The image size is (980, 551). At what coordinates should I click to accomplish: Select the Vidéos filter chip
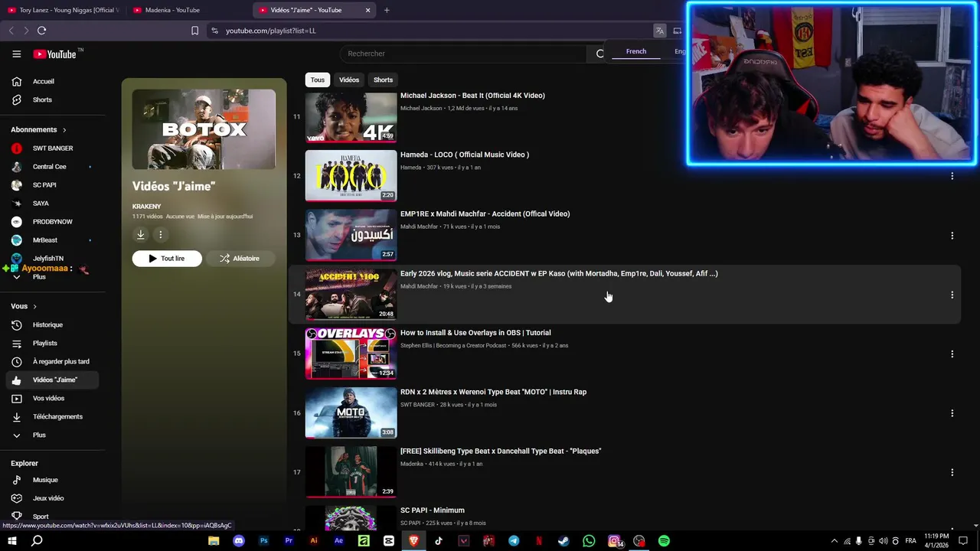click(349, 80)
